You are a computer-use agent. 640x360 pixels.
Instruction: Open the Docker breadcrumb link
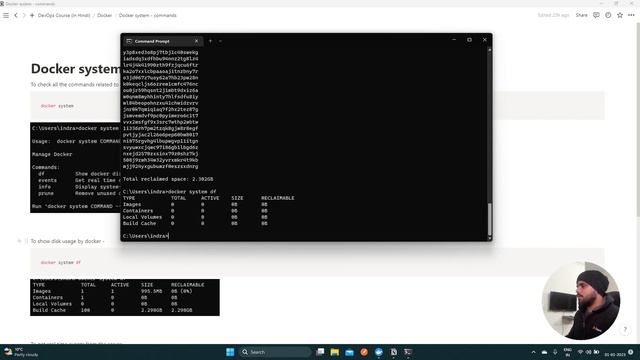(104, 15)
